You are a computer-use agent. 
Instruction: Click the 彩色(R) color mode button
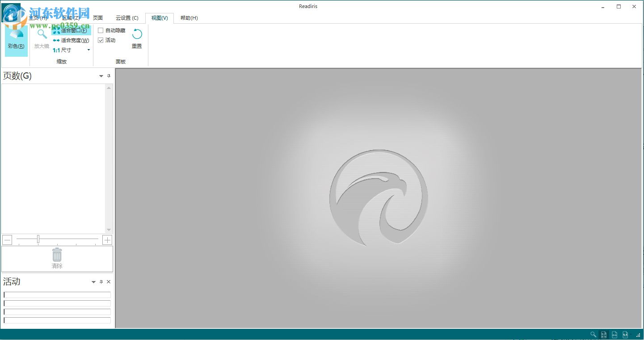(16, 41)
